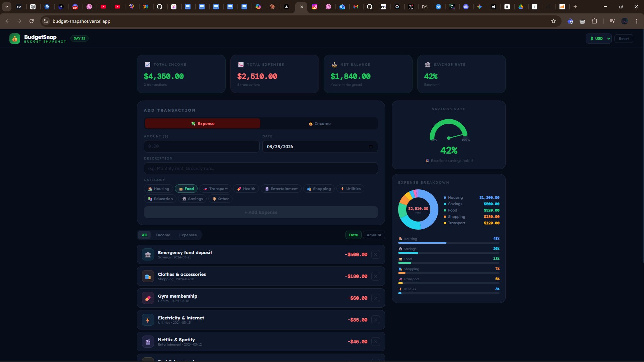Viewport: 644px width, 362px height.
Task: Click the BudgetSnap money bag logo icon
Action: (15, 39)
